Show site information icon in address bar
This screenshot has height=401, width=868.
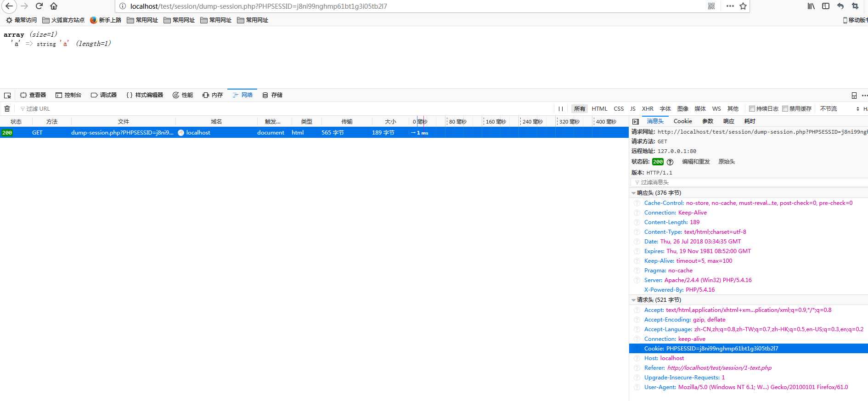(x=123, y=6)
